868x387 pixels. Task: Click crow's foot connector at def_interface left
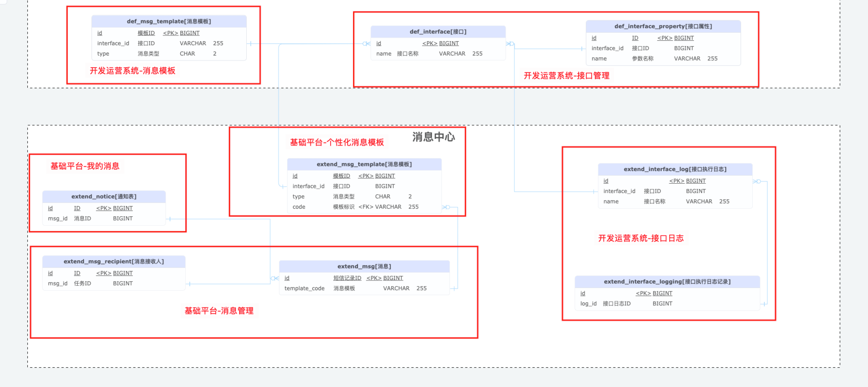click(x=366, y=44)
